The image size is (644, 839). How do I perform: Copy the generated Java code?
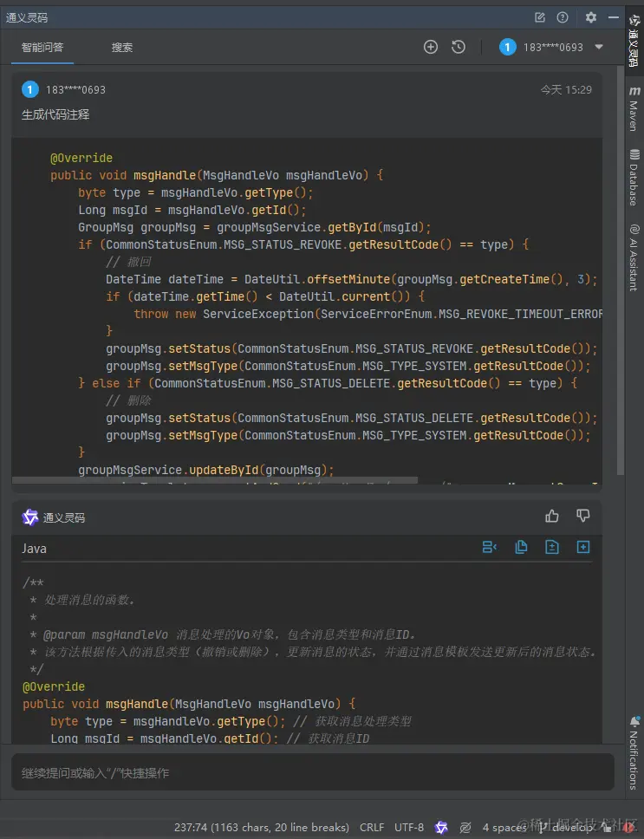pos(521,547)
